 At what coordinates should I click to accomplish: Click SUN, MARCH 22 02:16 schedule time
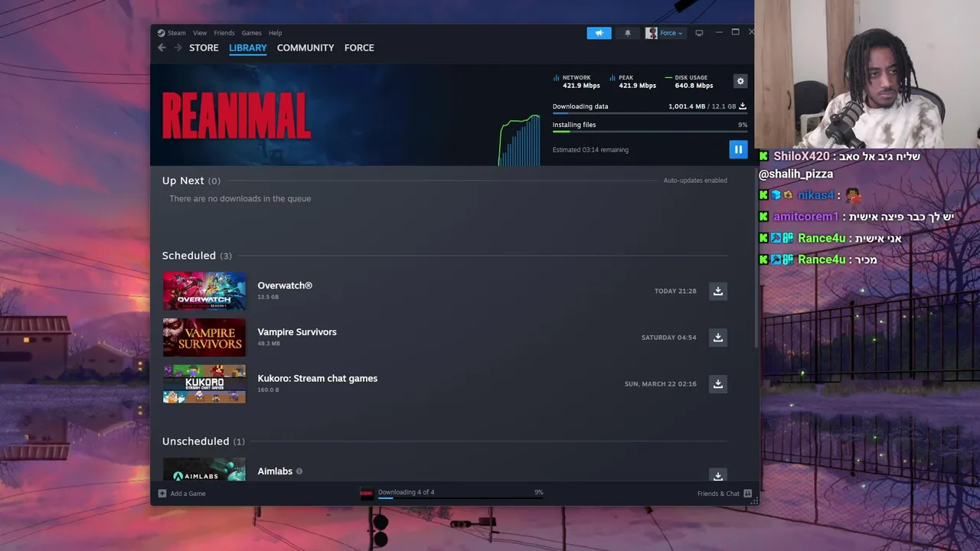click(660, 384)
